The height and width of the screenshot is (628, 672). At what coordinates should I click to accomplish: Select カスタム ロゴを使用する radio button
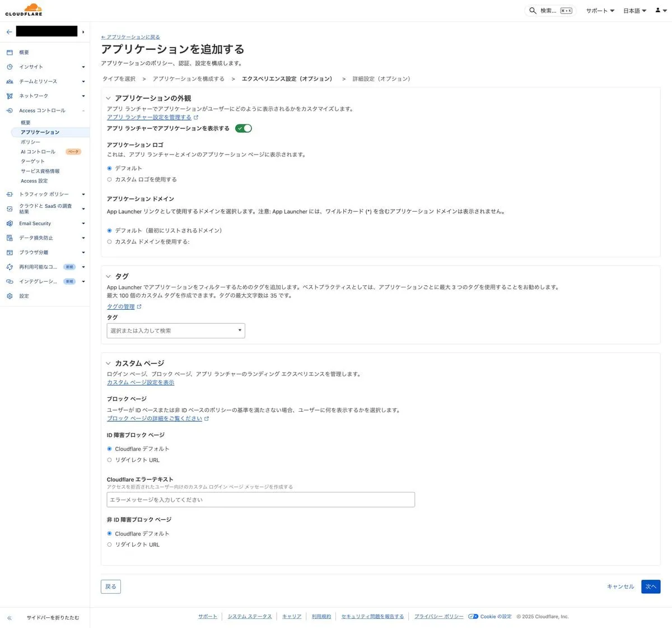point(109,180)
